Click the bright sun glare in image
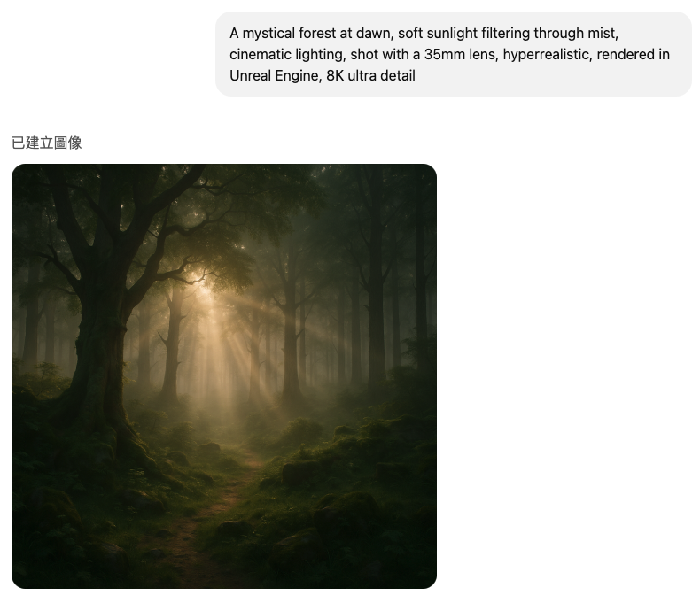 (x=203, y=285)
